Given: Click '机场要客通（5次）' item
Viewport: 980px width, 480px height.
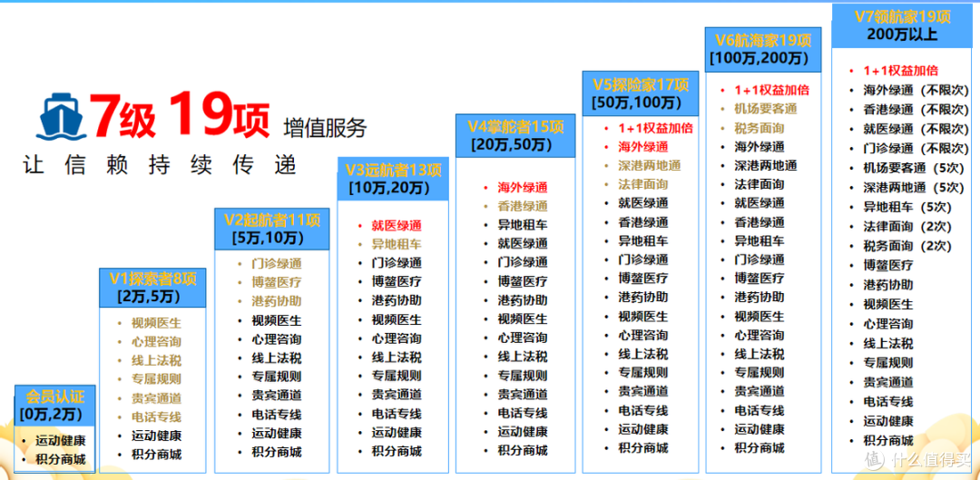Looking at the screenshot, I should click(x=915, y=168).
